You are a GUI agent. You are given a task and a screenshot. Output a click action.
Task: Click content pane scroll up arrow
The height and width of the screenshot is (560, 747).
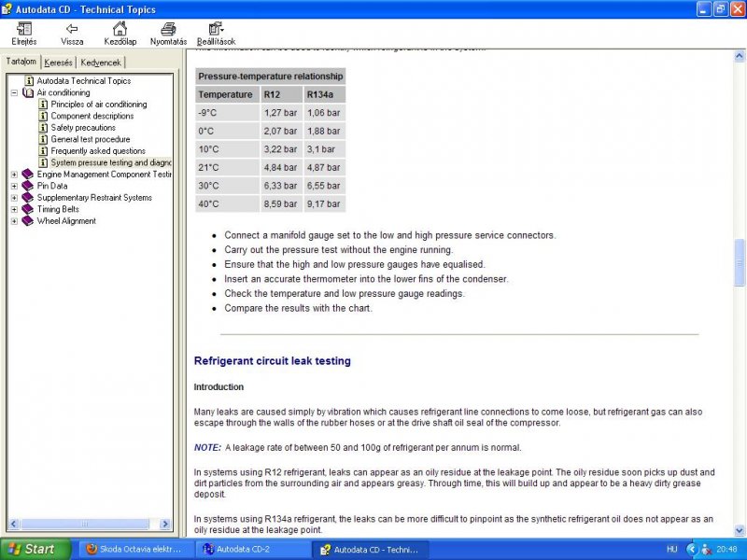coord(740,56)
